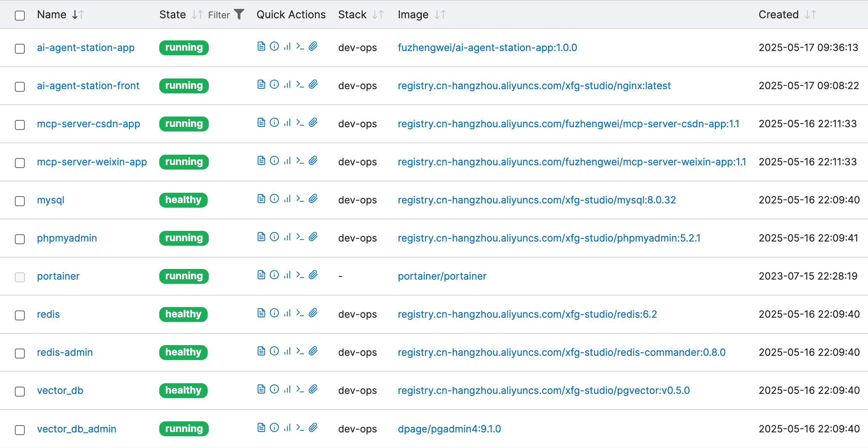The image size is (868, 448).
Task: View stats icon for redis row
Action: [x=287, y=313]
